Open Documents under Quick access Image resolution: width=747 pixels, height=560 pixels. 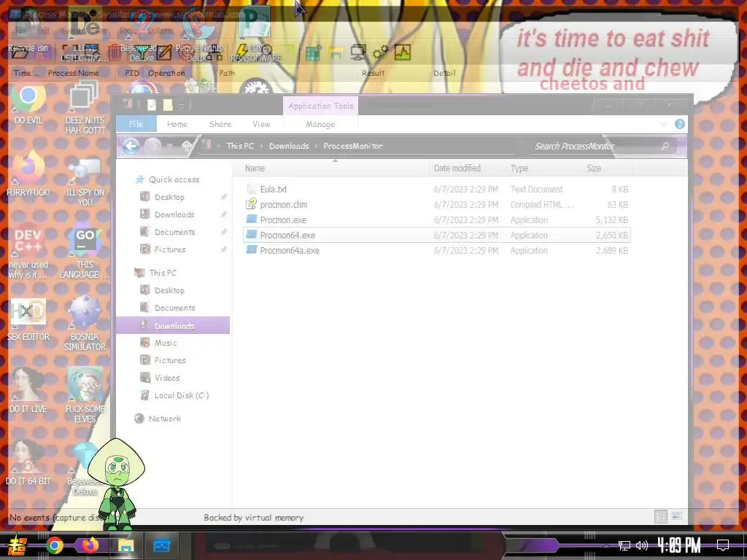(174, 232)
